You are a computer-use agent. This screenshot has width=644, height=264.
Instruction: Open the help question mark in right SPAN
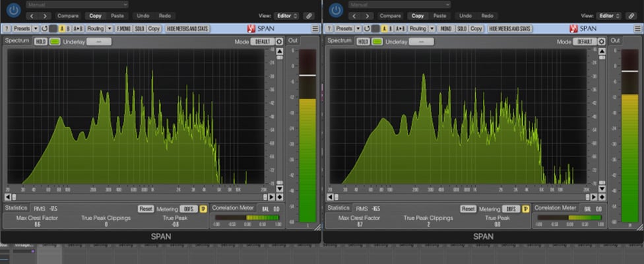point(329,29)
